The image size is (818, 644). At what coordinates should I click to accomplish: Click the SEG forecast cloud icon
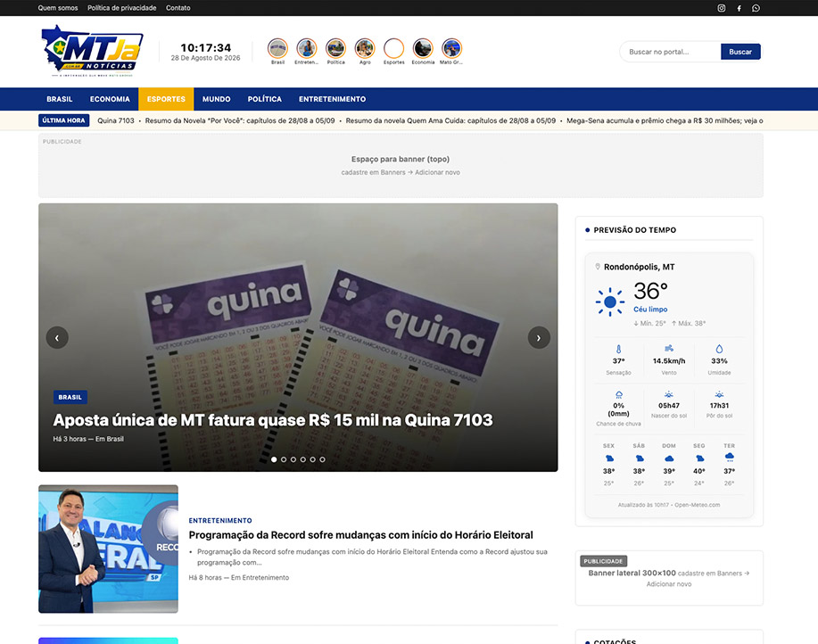pos(699,458)
